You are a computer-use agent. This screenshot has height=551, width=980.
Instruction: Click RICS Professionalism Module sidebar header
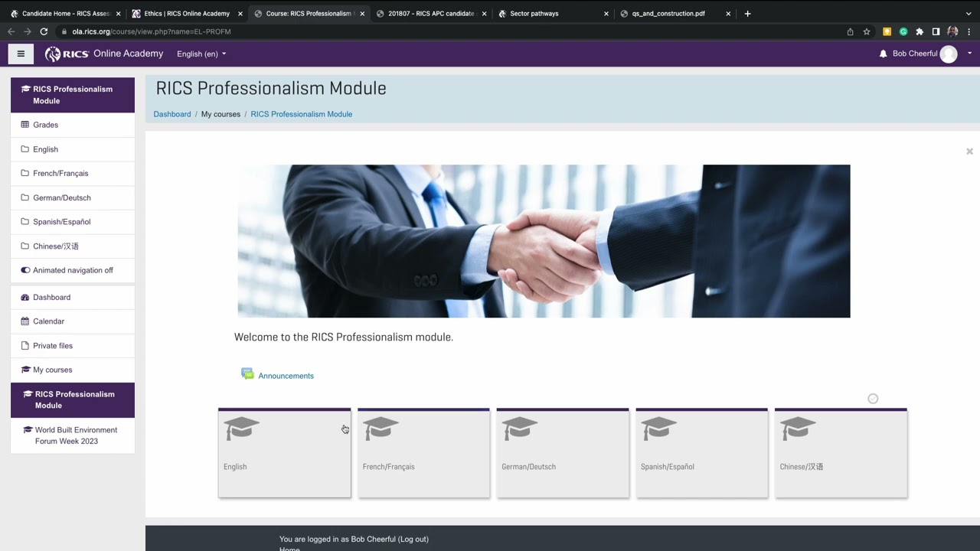[73, 95]
